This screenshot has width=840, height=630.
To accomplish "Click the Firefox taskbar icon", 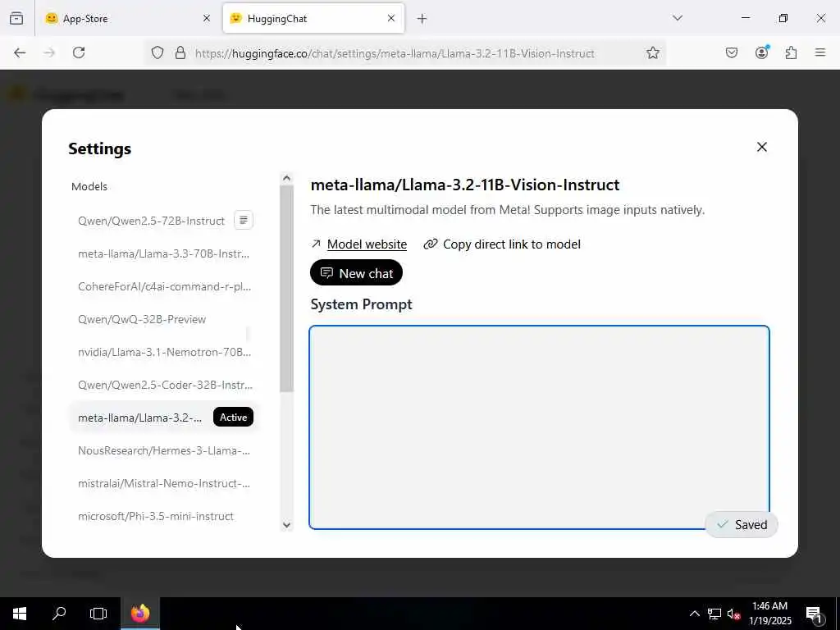I will [139, 614].
